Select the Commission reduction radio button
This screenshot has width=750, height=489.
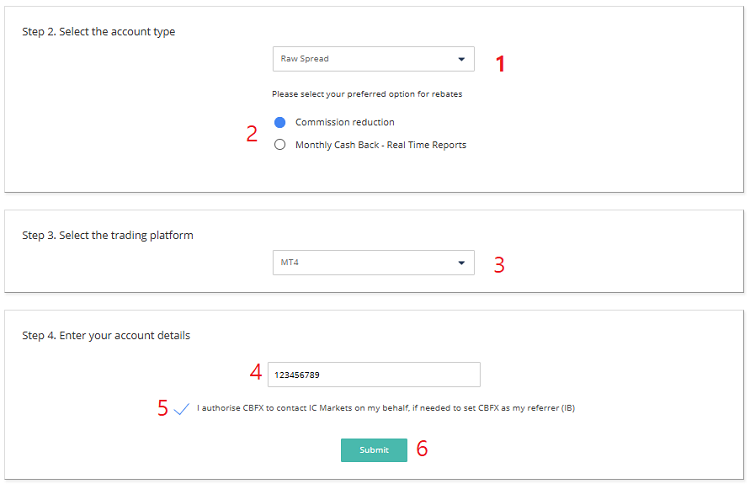coord(280,122)
